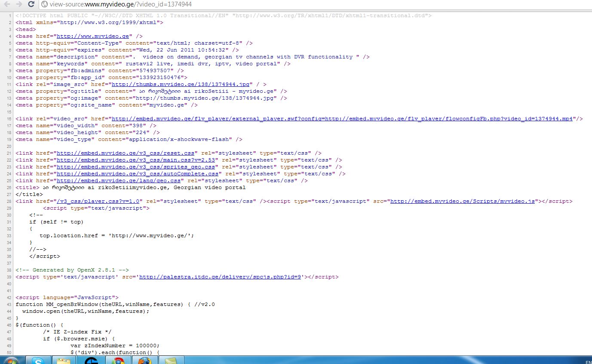592x364 pixels.
Task: Open Skype from the taskbar
Action: click(x=38, y=360)
